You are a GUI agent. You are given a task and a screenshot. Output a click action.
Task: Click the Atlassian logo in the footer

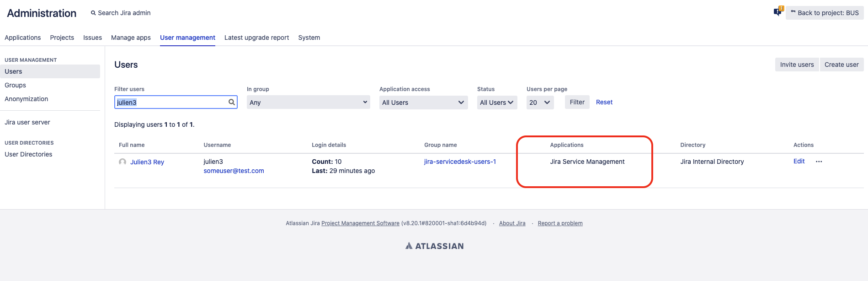coord(434,246)
